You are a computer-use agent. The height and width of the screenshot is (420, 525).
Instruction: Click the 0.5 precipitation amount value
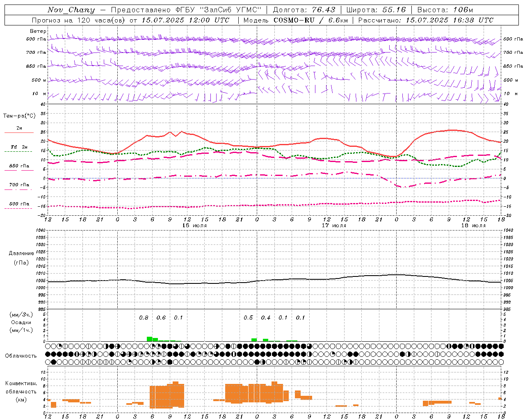[x=248, y=318]
